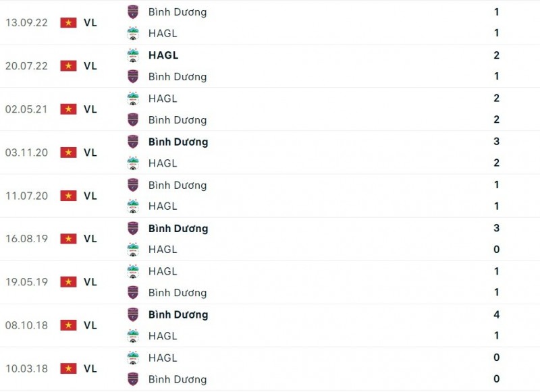This screenshot has width=540, height=392.
Task: Click the 11.07.20 match date
Action: pos(26,196)
